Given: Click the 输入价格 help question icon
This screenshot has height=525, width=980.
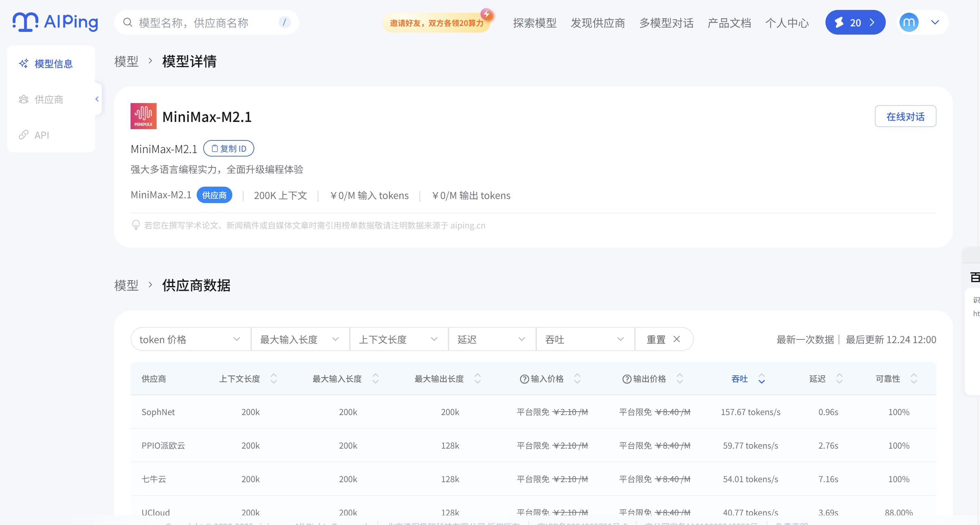Looking at the screenshot, I should coord(524,379).
